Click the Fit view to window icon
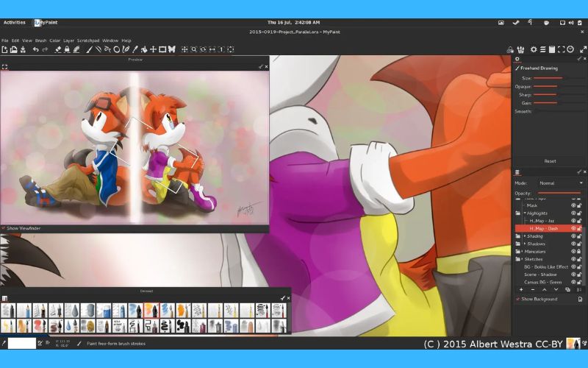Viewport: 588px width, 368px height. click(231, 49)
